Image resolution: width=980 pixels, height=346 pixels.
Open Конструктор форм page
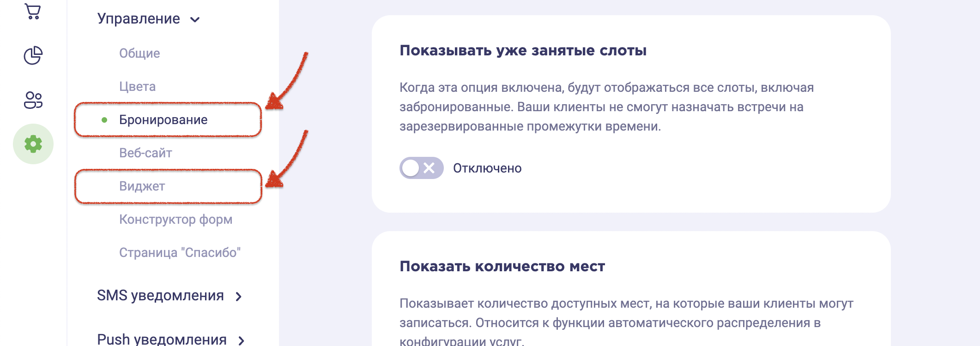(x=175, y=219)
